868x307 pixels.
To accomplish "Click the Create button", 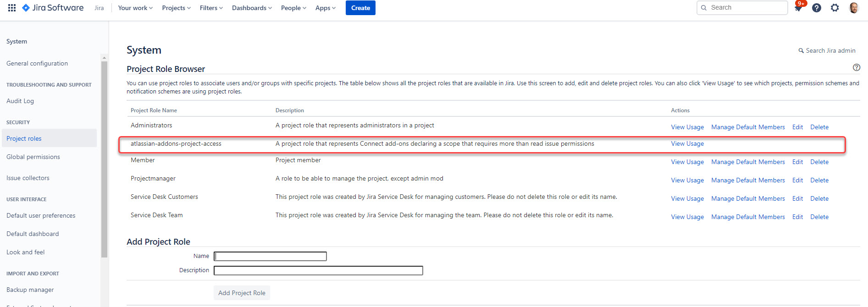I will 360,8.
